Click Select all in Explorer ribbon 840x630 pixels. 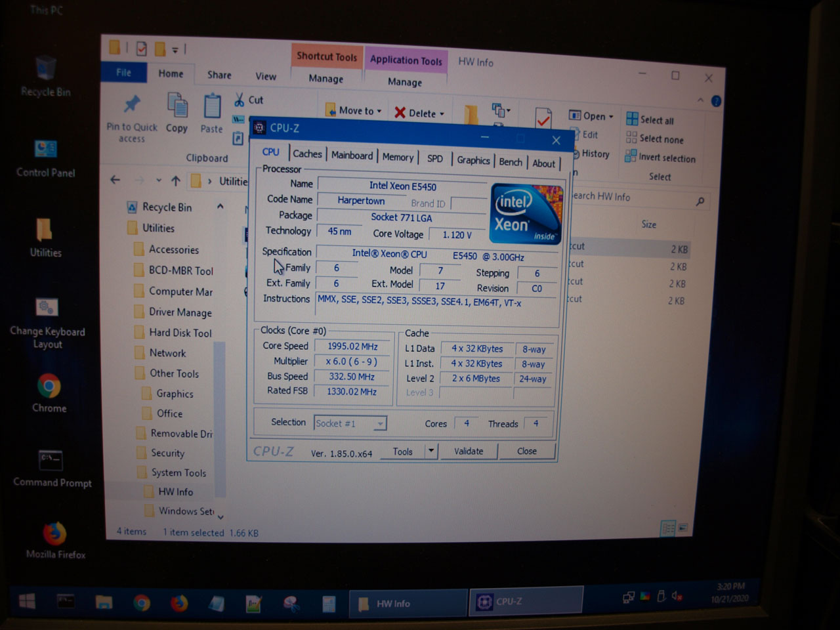(x=650, y=119)
